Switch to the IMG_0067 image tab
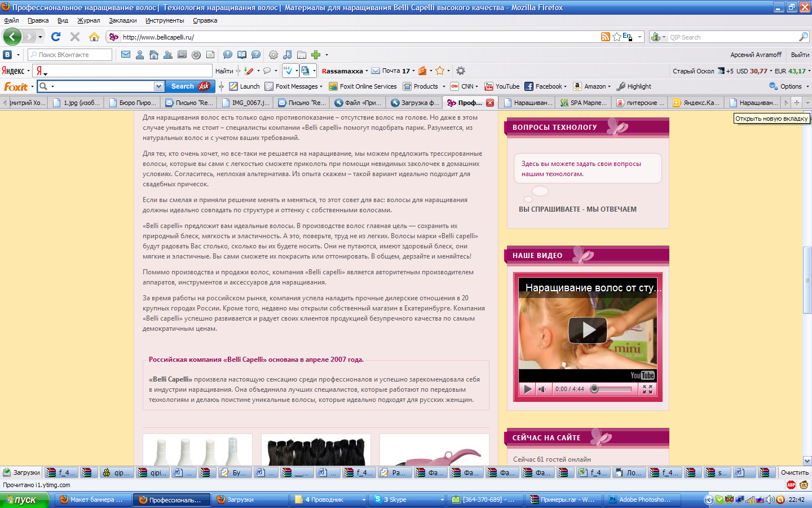 tap(245, 103)
